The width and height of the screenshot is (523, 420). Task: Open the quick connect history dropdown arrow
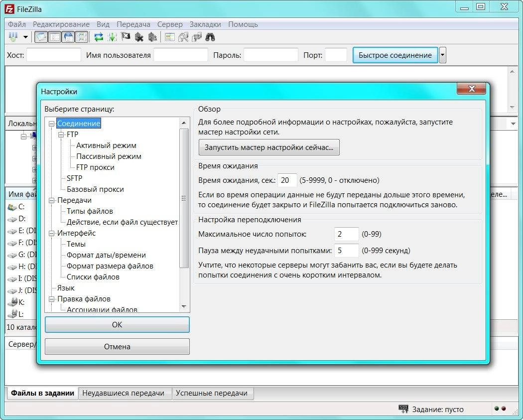click(x=443, y=55)
